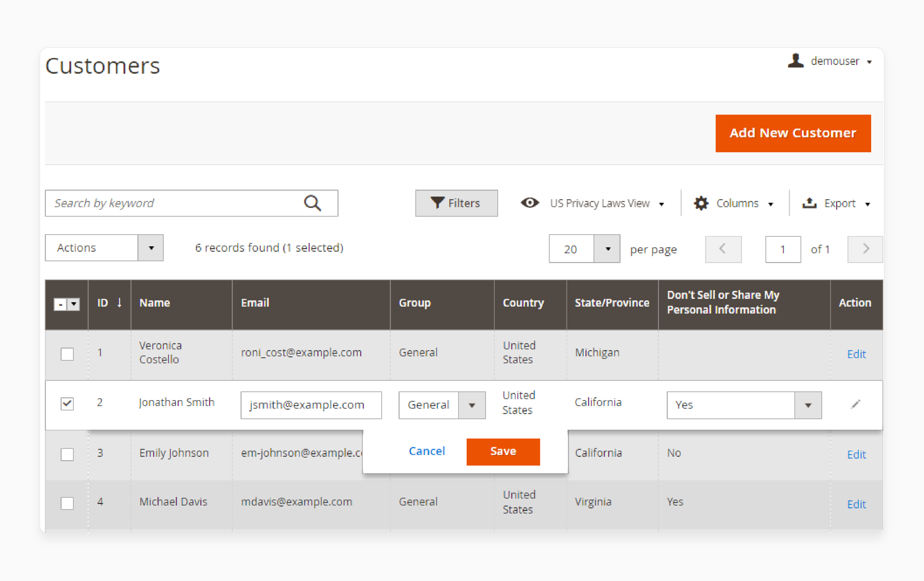Image resolution: width=924 pixels, height=581 pixels.
Task: Click the magnifier search icon
Action: [x=312, y=203]
